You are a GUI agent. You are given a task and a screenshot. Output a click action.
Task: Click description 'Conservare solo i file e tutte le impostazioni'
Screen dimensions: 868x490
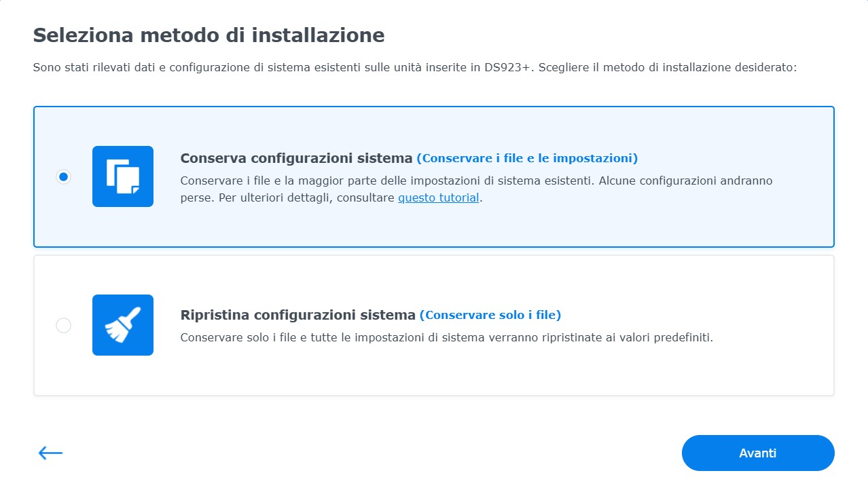(446, 337)
